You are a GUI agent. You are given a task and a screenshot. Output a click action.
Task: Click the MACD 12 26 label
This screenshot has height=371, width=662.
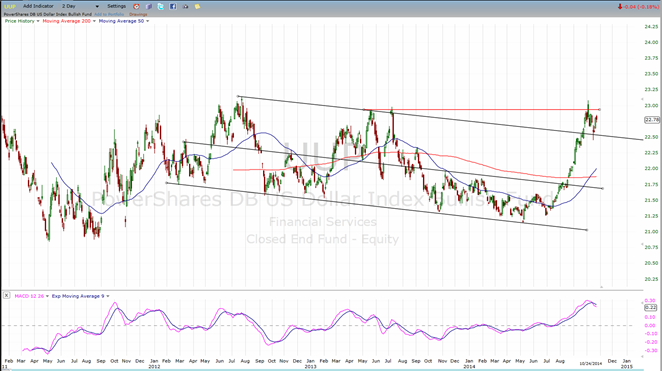point(29,296)
